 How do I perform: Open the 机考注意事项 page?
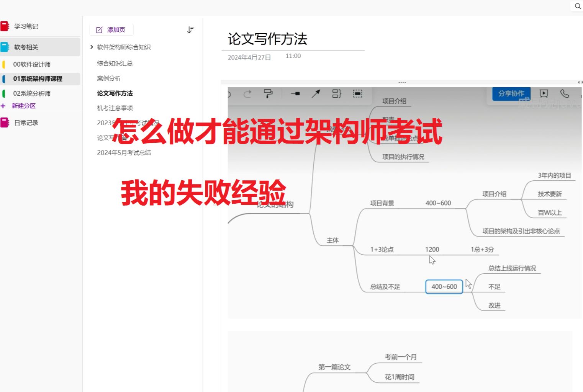coord(115,108)
